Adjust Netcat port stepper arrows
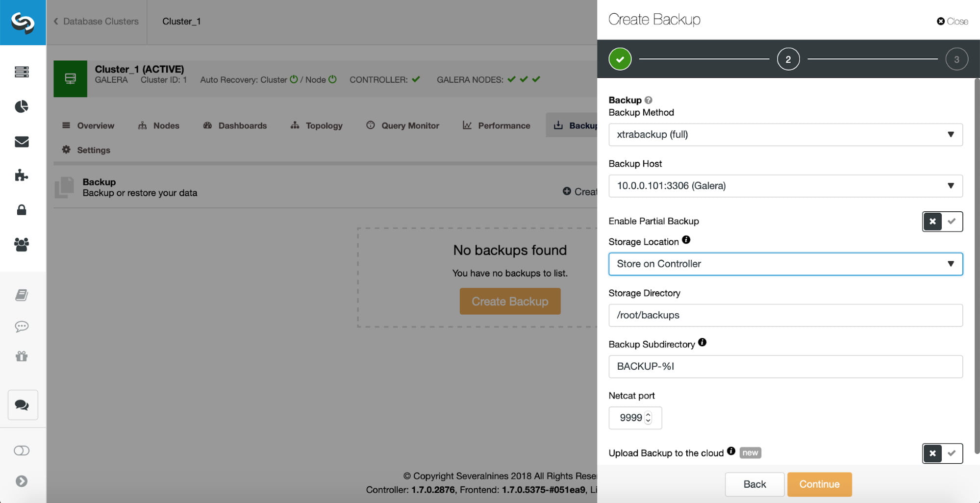The width and height of the screenshot is (980, 503). pyautogui.click(x=648, y=418)
